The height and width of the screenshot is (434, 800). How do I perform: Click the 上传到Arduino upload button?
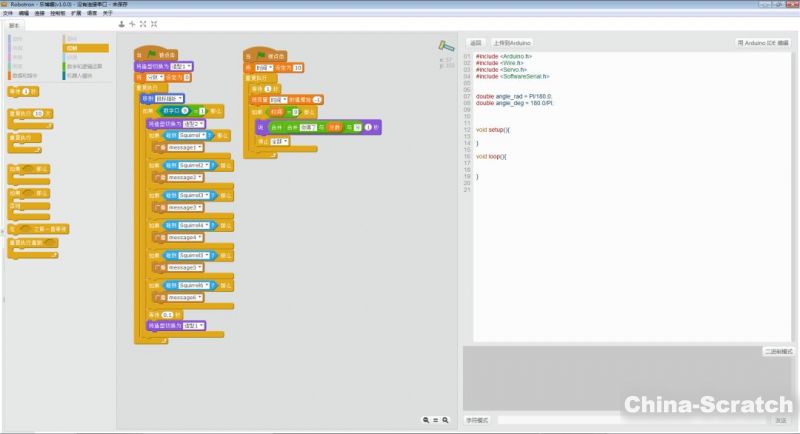(x=512, y=44)
